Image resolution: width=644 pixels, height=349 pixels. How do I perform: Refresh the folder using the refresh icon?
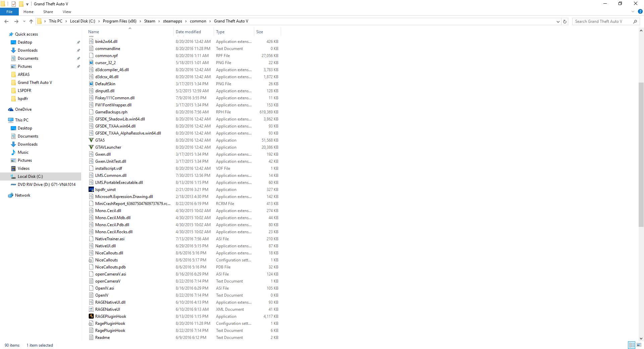tap(565, 21)
